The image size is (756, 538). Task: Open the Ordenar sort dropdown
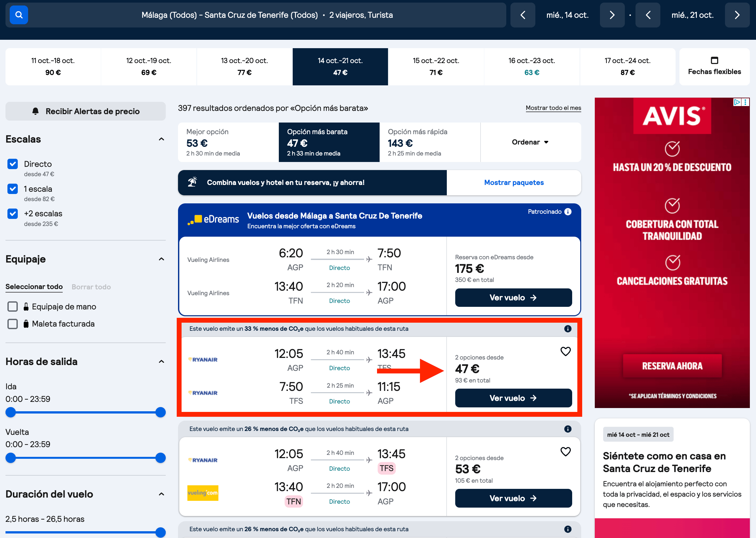click(530, 142)
